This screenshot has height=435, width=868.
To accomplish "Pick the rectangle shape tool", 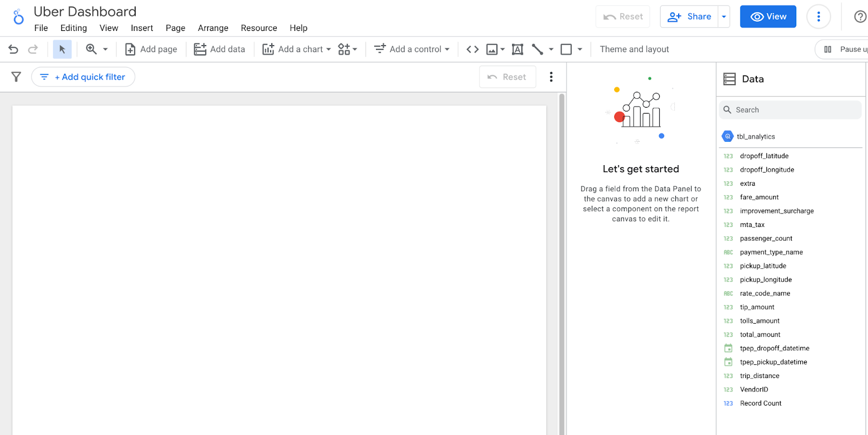I will click(566, 49).
